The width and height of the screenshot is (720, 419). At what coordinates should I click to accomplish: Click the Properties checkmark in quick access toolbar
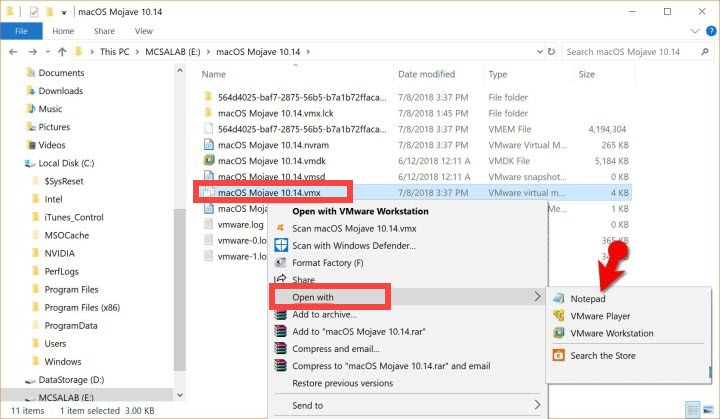coord(33,11)
